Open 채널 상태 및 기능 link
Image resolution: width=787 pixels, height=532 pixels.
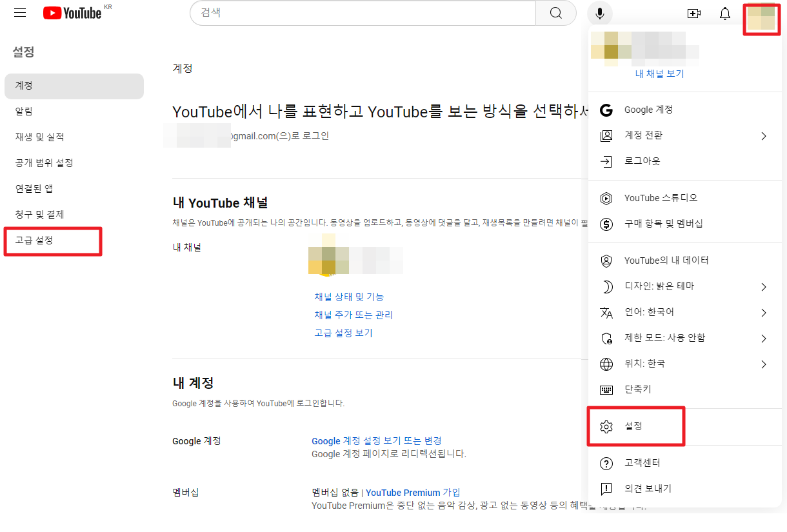(349, 297)
